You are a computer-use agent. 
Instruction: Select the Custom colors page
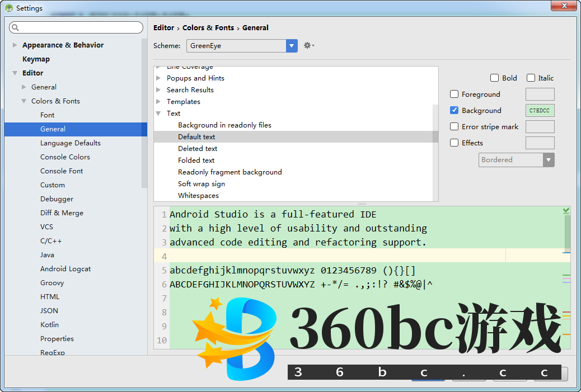(53, 185)
